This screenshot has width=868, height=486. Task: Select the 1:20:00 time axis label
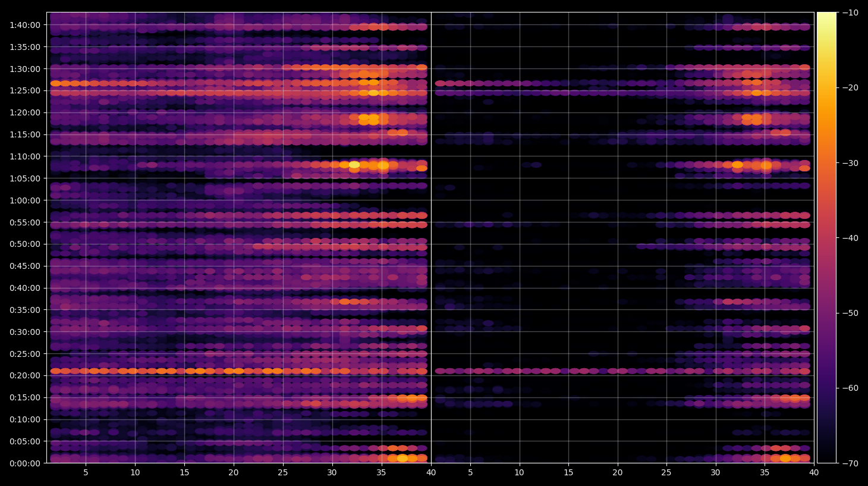point(25,112)
